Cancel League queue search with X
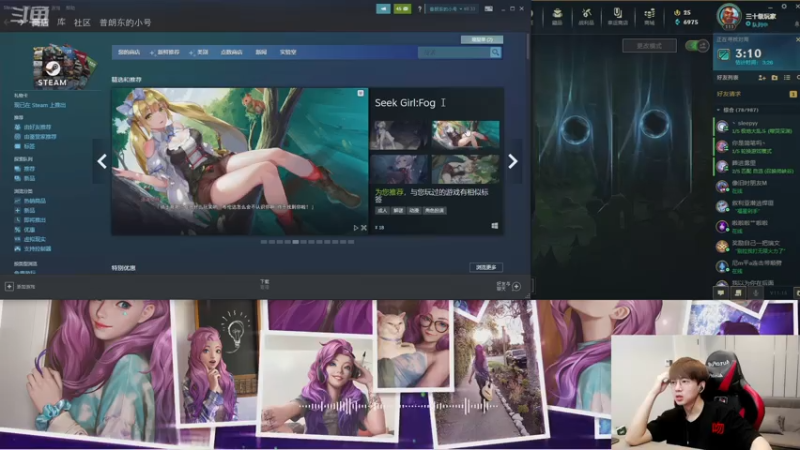The width and height of the screenshot is (800, 450). [x=797, y=39]
